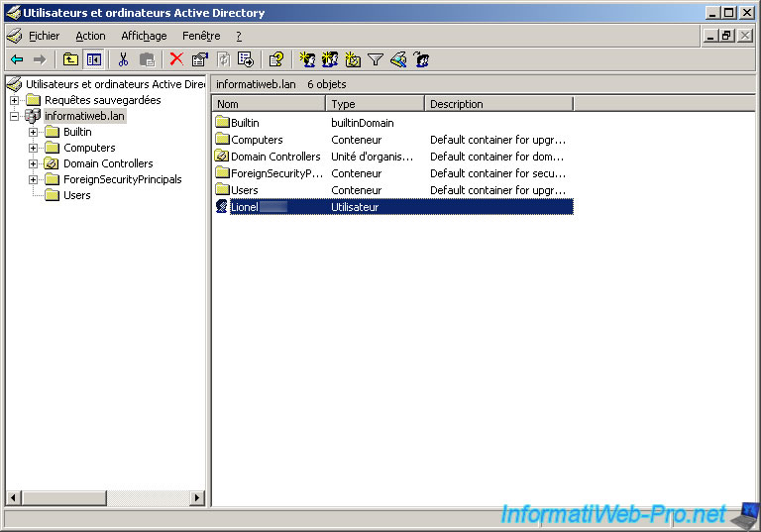Screen dimensions: 761x532
Task: Go up one level with folder icon
Action: click(71, 59)
